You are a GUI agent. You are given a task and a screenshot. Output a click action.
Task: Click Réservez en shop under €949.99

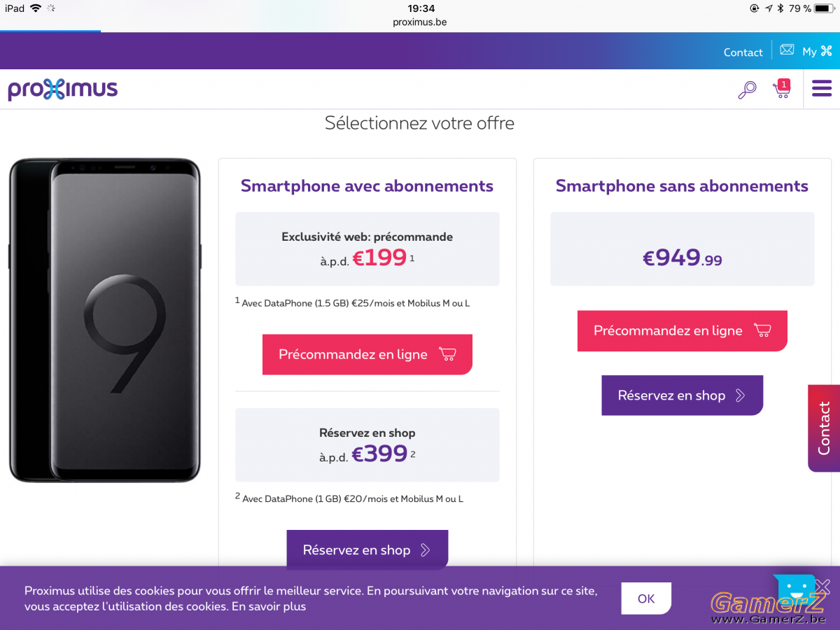pos(682,395)
